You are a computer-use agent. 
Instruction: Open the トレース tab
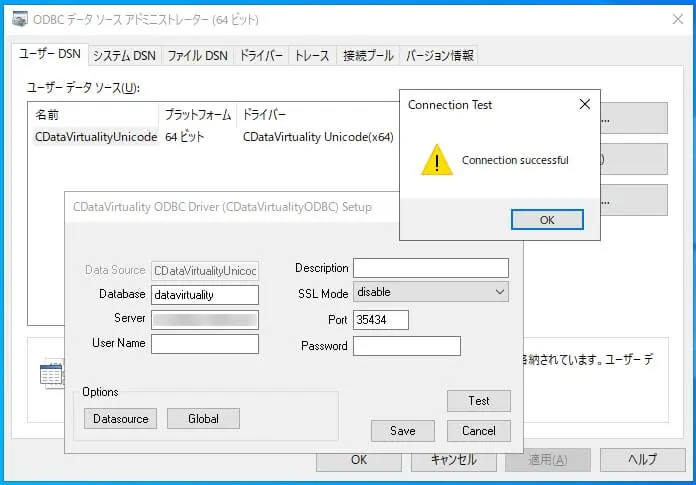point(312,56)
